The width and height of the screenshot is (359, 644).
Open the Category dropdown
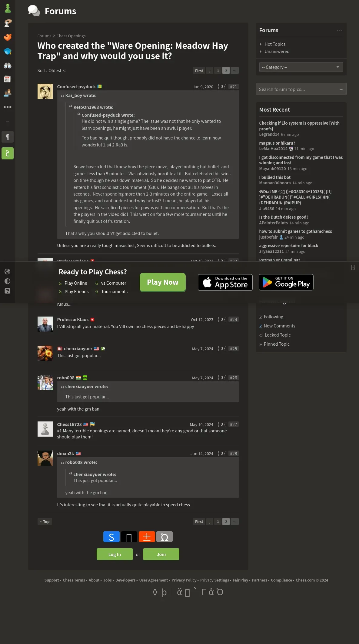[301, 67]
